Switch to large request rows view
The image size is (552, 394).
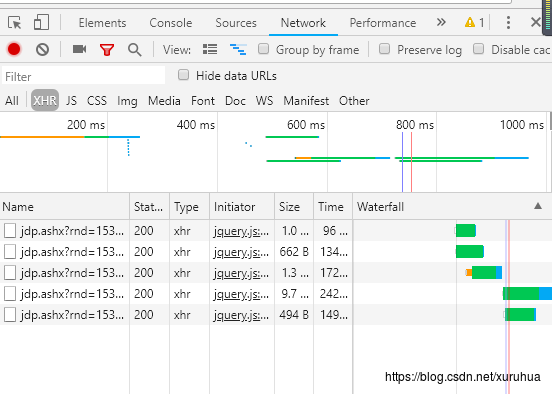pos(210,49)
